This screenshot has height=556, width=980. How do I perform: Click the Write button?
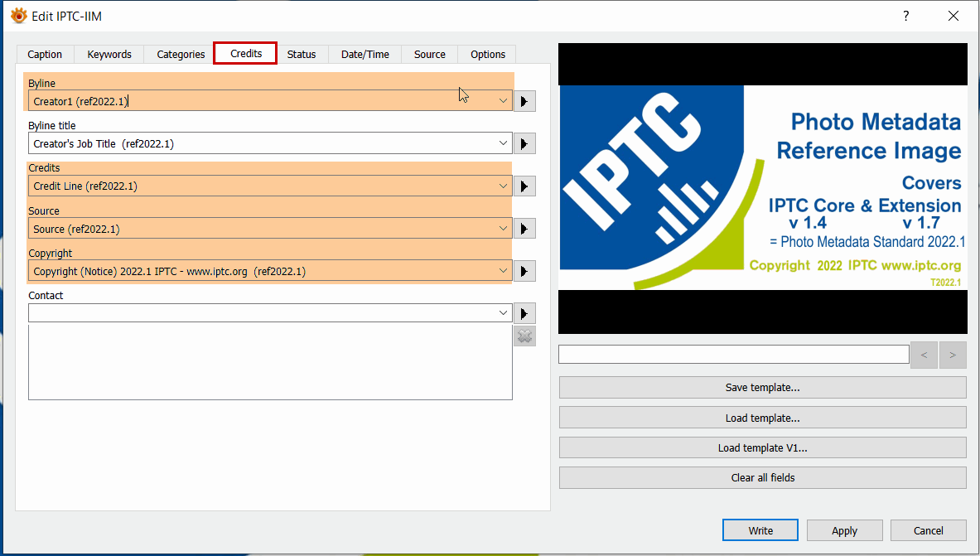pos(760,530)
